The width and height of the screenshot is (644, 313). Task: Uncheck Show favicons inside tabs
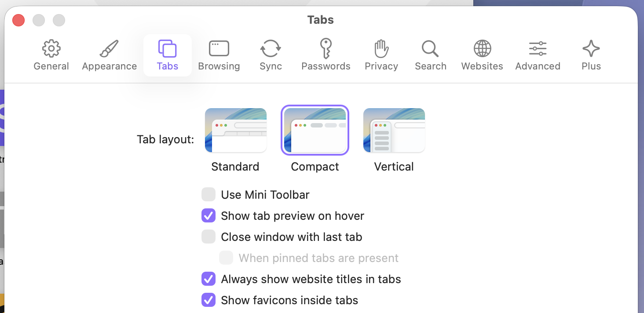[x=209, y=300]
